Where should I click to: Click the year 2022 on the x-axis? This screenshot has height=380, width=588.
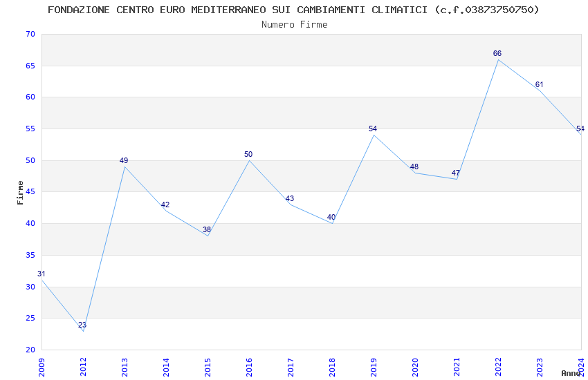click(498, 368)
